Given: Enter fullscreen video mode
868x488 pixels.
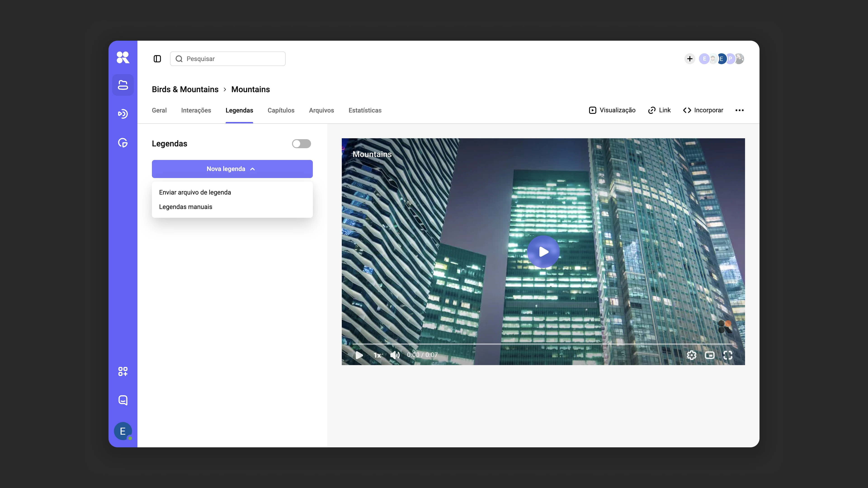Looking at the screenshot, I should tap(728, 355).
